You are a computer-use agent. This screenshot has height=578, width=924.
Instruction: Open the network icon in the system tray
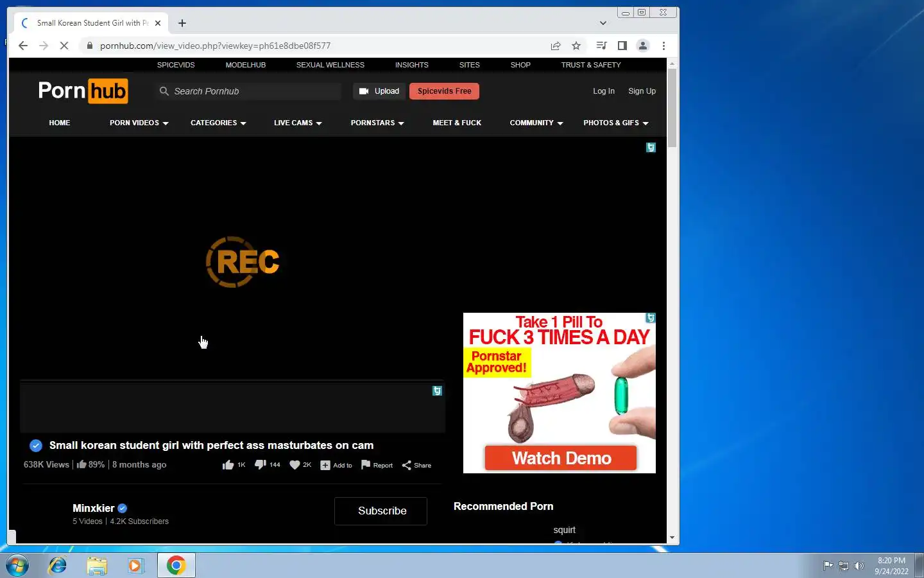(x=844, y=566)
